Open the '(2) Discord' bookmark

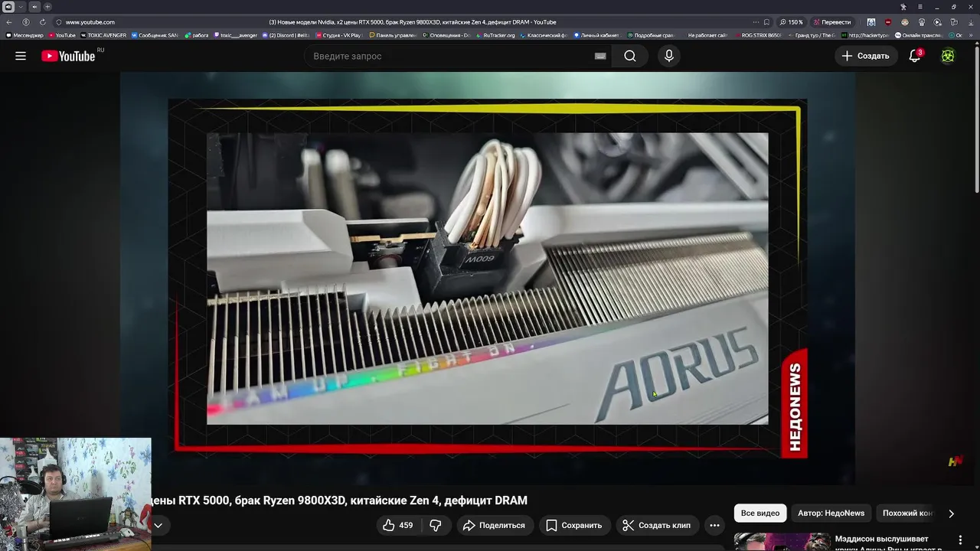(x=286, y=35)
